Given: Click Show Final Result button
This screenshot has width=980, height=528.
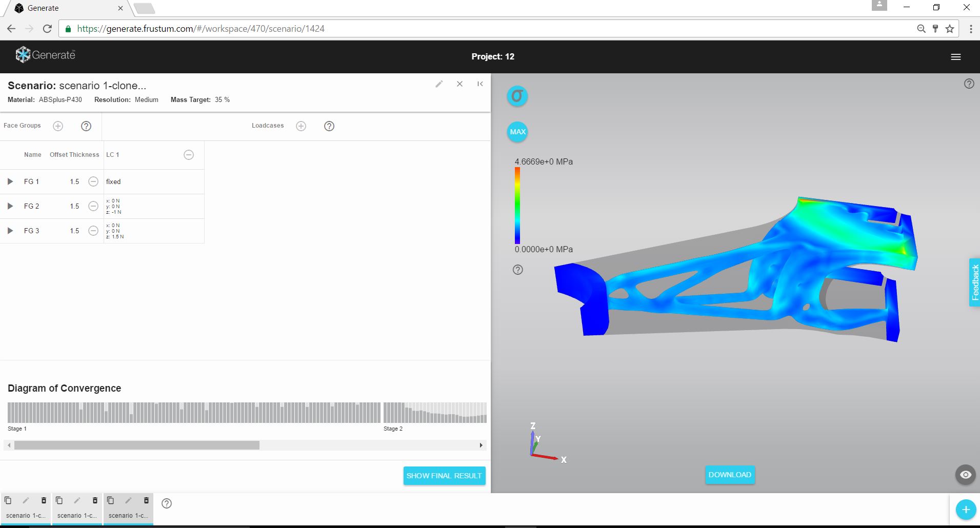Looking at the screenshot, I should pos(444,476).
